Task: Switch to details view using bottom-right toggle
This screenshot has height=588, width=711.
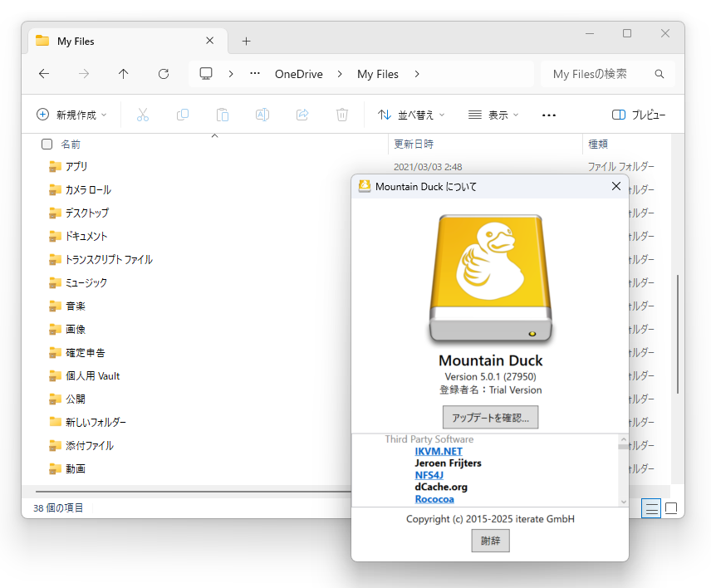Action: (x=651, y=507)
